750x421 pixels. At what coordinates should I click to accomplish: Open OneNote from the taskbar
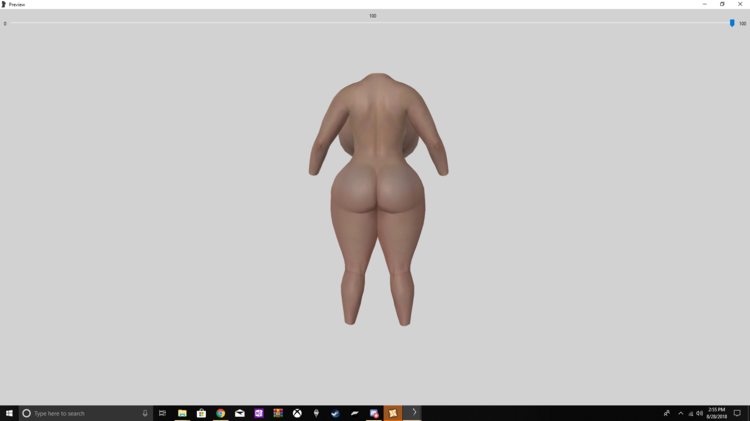259,413
